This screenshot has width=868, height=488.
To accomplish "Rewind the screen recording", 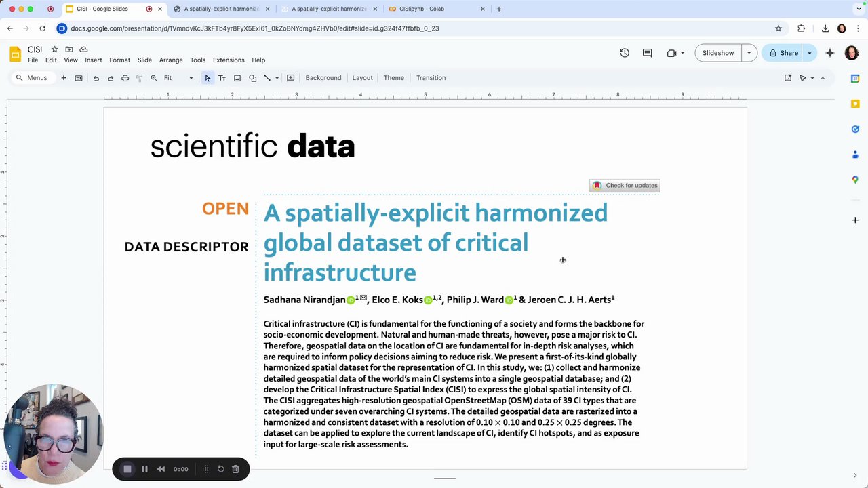I will point(161,469).
